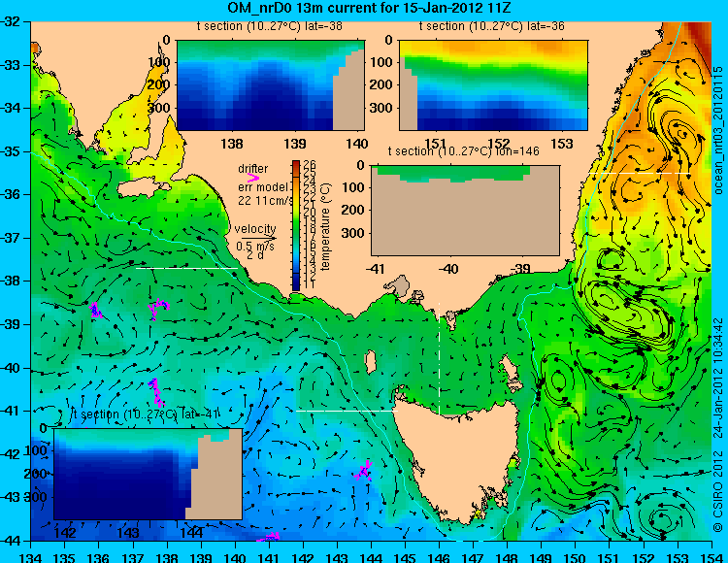Click the '© CSIRO 2012' vertical credit text
This screenshot has height=563, width=728.
(718, 491)
